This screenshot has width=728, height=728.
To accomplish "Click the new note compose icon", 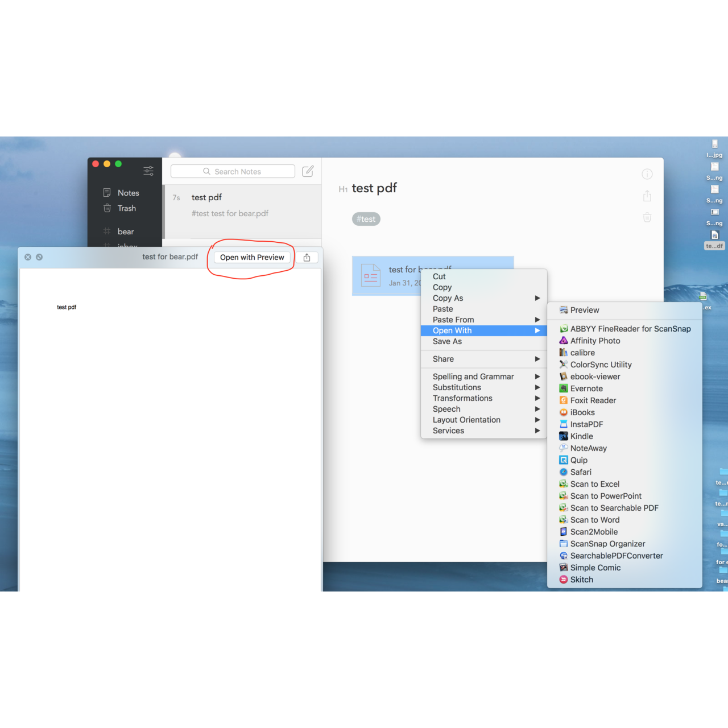I will pyautogui.click(x=308, y=171).
